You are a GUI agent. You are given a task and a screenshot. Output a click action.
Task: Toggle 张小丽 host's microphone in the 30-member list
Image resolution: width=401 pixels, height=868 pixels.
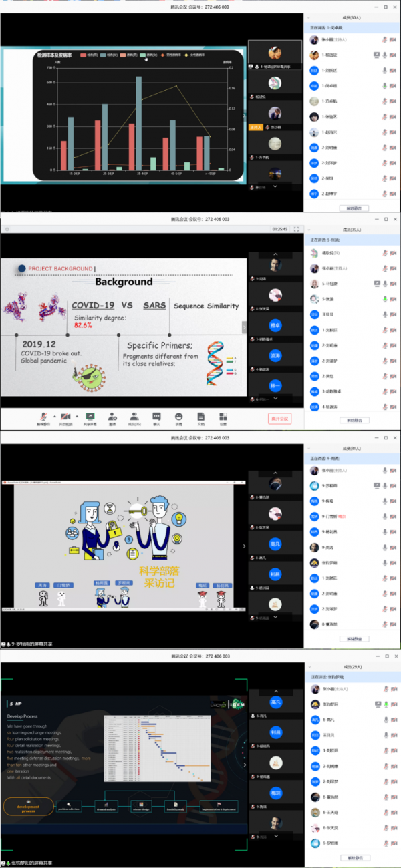(384, 39)
